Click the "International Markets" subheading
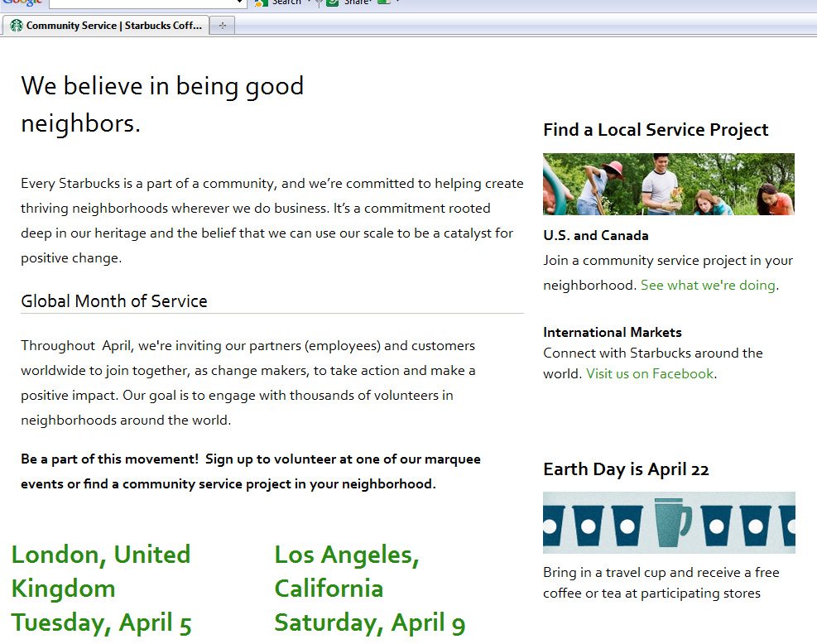Screen dimensions: 817x644 613,333
